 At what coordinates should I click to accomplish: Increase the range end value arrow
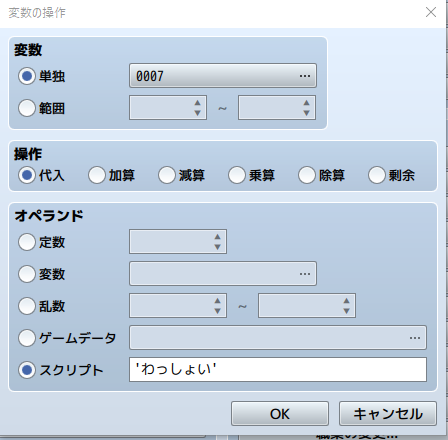coord(306,103)
